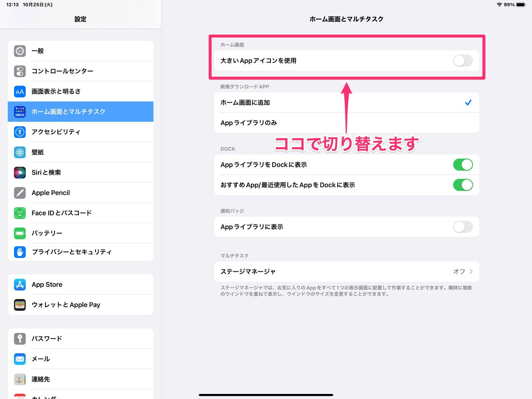
Task: Open 一般 settings
Action: point(81,51)
